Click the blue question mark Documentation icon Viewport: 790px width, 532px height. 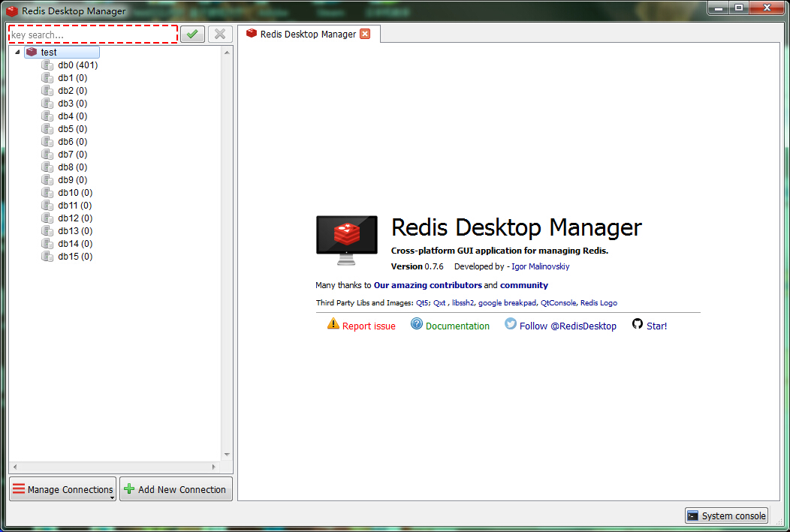click(x=417, y=323)
